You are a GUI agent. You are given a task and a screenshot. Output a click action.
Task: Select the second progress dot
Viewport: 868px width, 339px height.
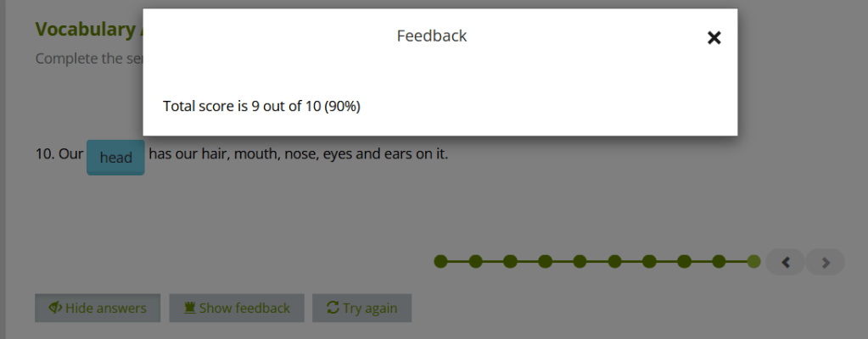tap(475, 261)
